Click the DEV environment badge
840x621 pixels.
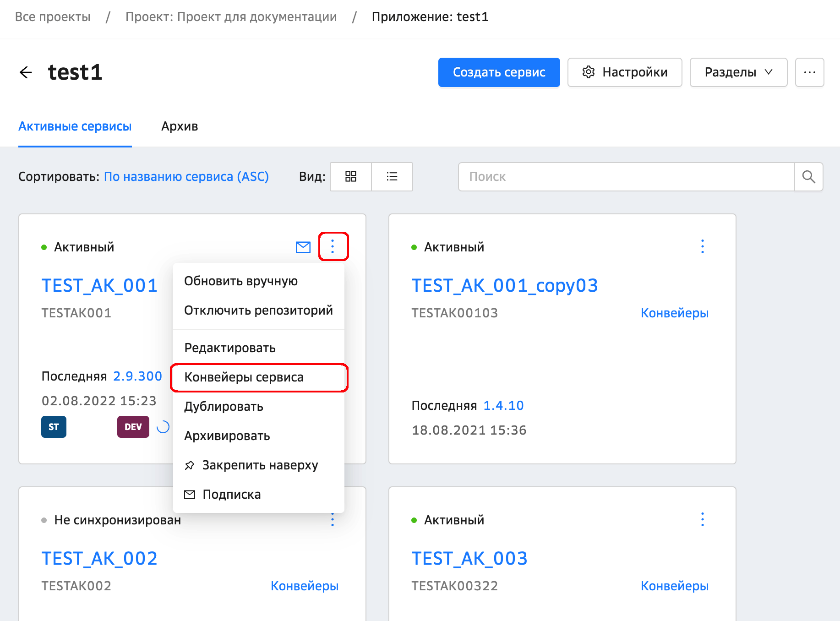point(133,427)
